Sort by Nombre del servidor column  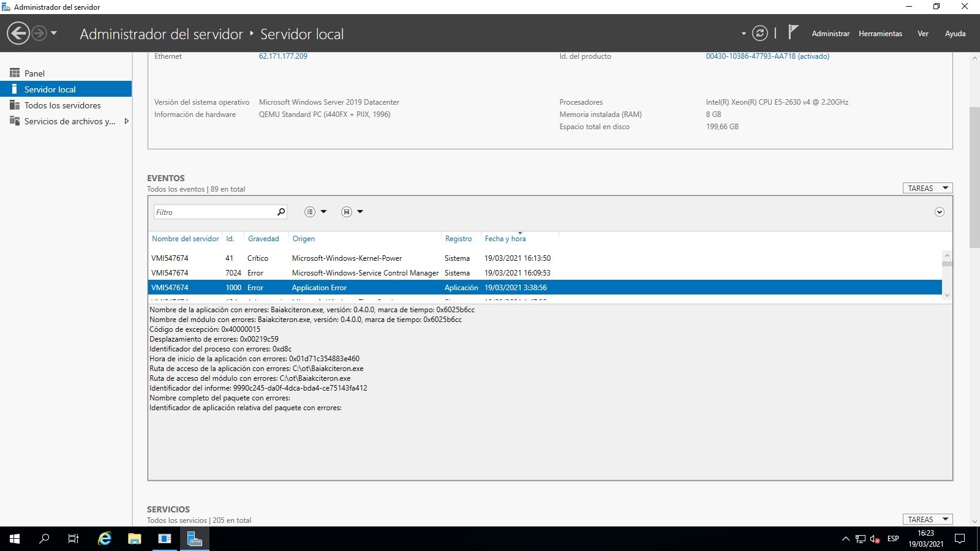185,239
